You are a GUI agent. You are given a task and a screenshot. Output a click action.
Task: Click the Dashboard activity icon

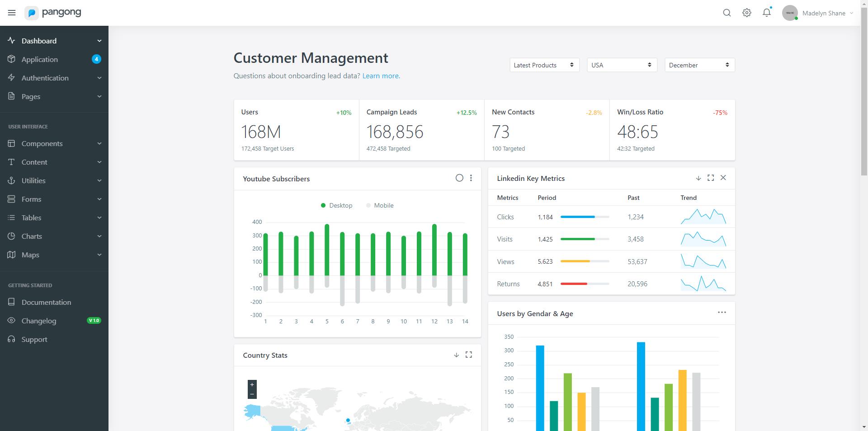click(x=11, y=41)
